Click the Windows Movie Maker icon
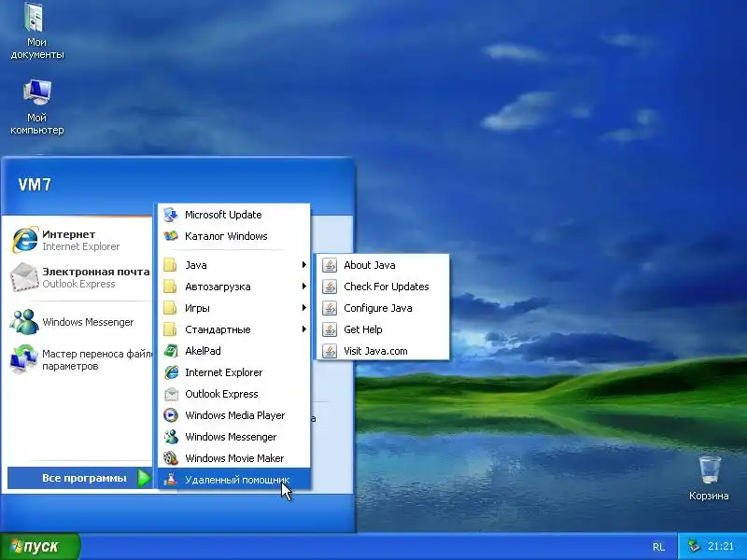The width and height of the screenshot is (747, 560). [x=171, y=458]
